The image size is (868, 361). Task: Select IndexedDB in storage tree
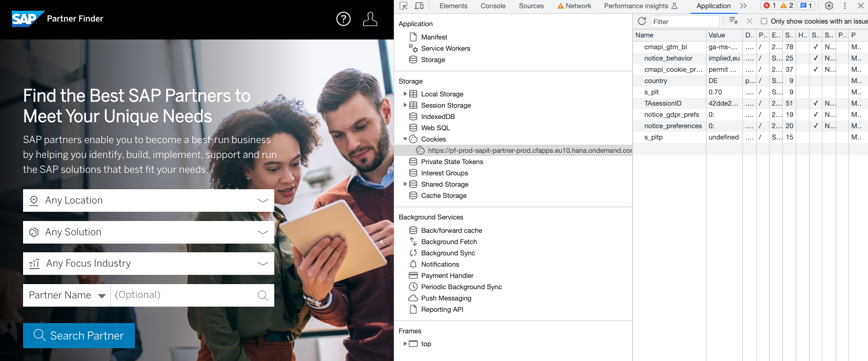tap(438, 116)
